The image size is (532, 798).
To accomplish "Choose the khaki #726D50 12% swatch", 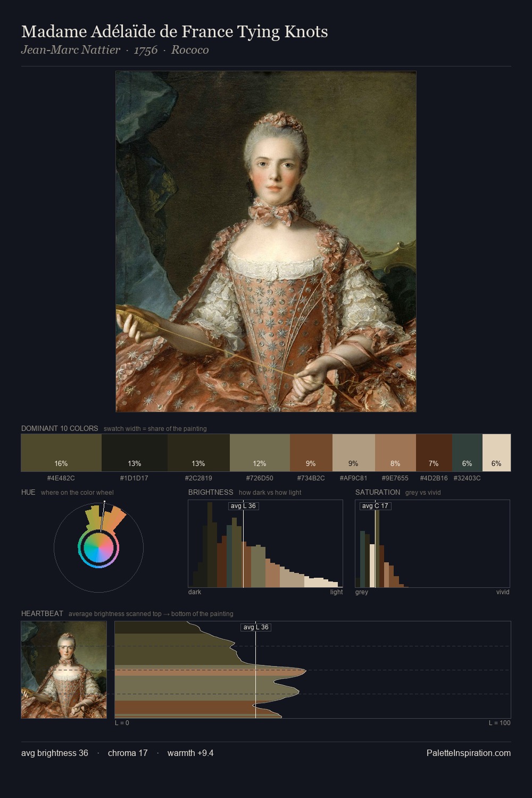I will (260, 453).
